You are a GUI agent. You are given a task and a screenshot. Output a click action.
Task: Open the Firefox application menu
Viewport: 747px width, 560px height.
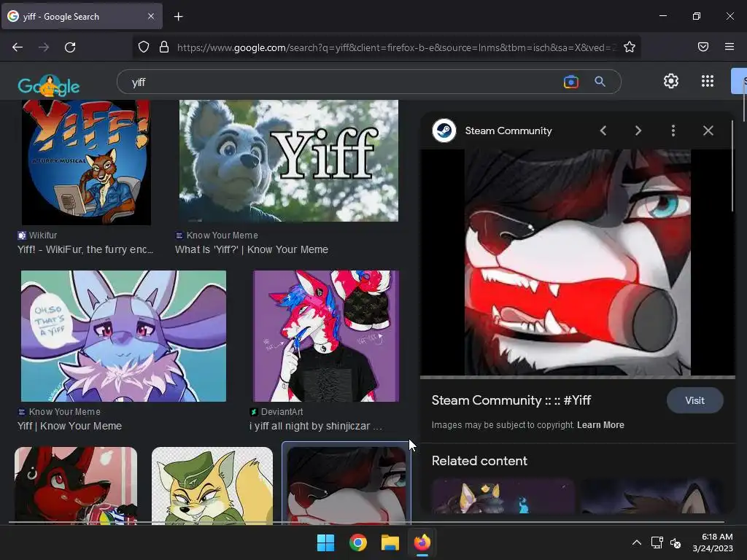pos(729,47)
